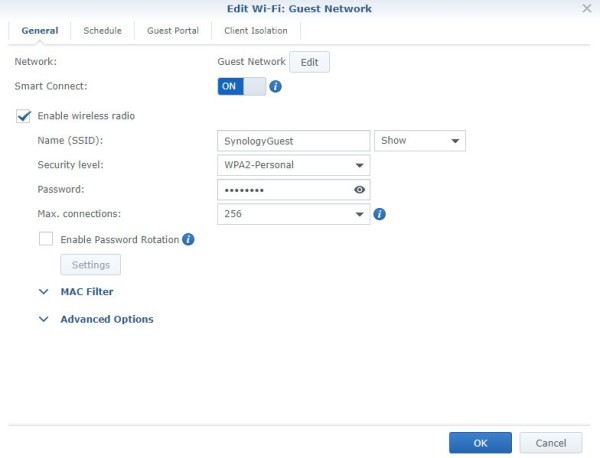Open the Client Isolation tab
The image size is (600, 458).
(x=256, y=31)
